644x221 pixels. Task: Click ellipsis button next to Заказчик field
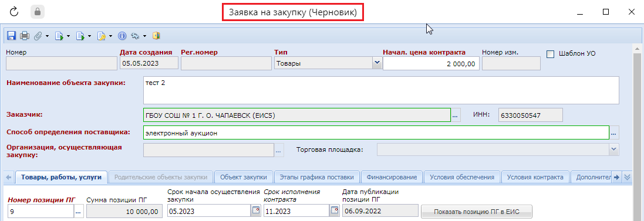455,116
